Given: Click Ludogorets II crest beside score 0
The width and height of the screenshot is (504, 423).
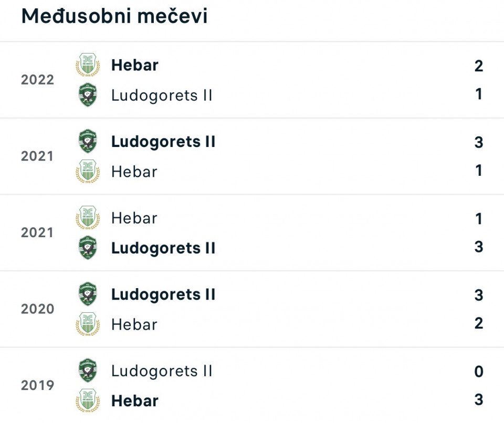Looking at the screenshot, I should pyautogui.click(x=87, y=371).
